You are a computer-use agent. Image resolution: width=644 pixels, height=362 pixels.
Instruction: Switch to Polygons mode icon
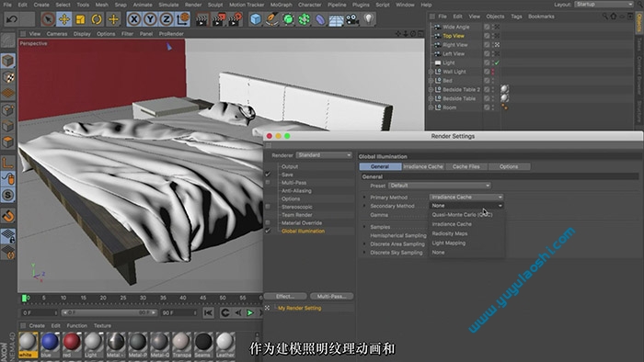tap(7, 142)
